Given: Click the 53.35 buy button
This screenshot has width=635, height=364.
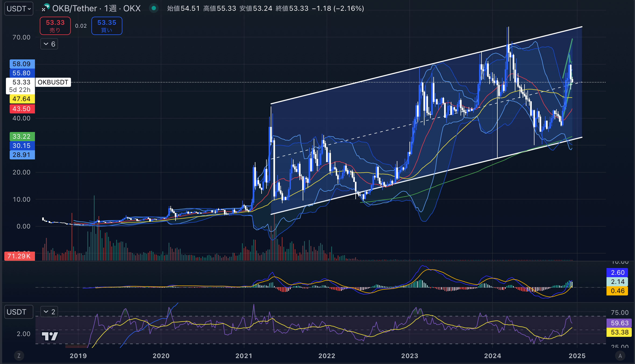Looking at the screenshot, I should pos(107,26).
